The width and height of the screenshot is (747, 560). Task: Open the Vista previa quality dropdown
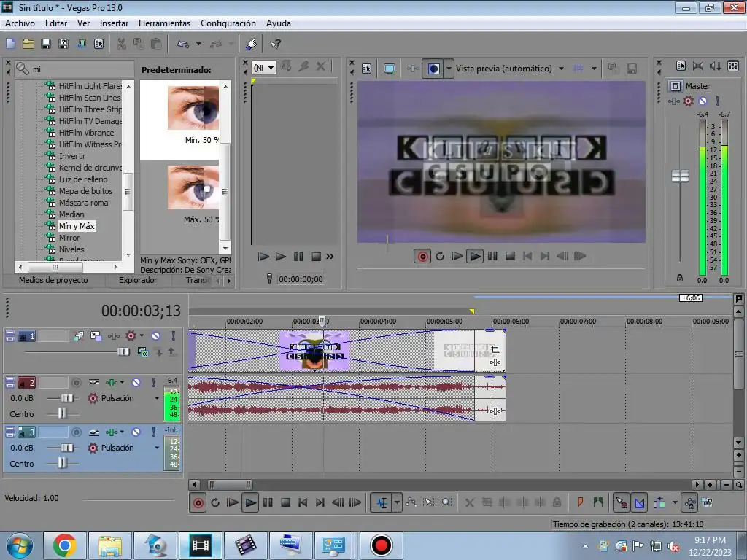coord(561,69)
